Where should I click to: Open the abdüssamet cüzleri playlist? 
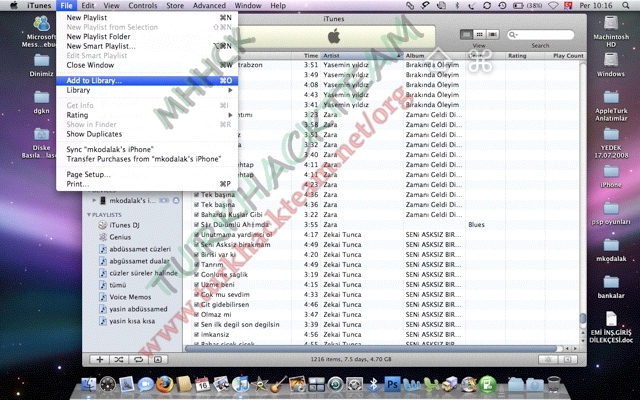point(140,249)
